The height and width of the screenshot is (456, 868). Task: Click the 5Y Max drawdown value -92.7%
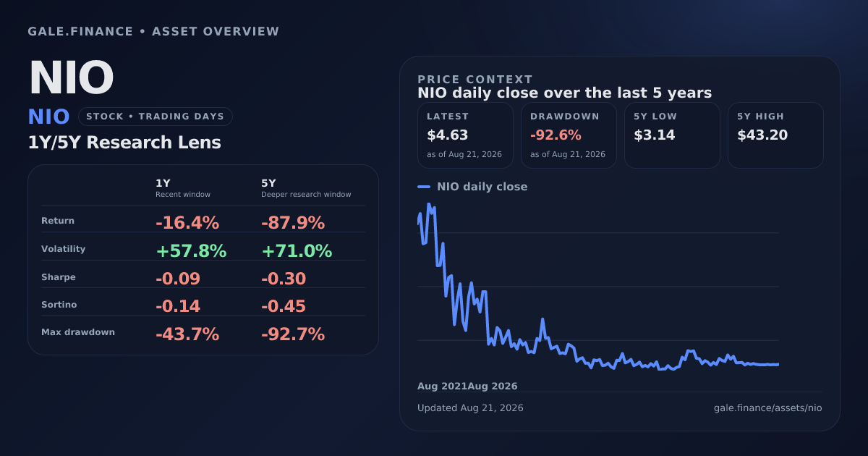(x=293, y=334)
